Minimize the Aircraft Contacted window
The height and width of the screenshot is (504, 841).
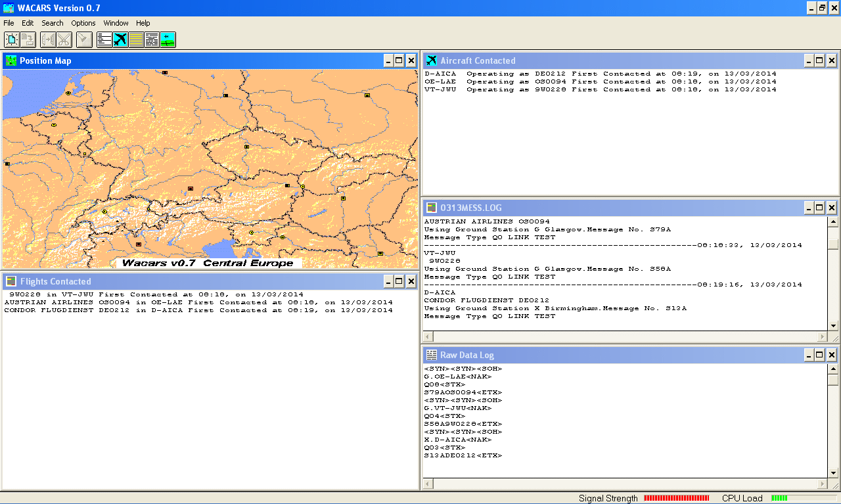[x=808, y=60]
